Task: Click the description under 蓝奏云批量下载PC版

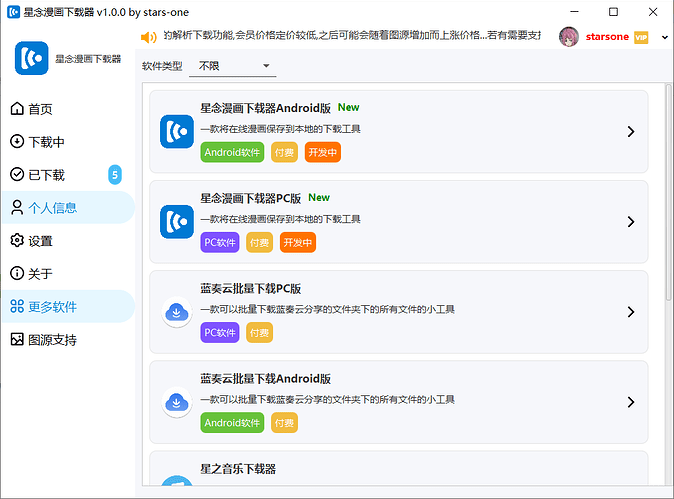Action: coord(327,309)
